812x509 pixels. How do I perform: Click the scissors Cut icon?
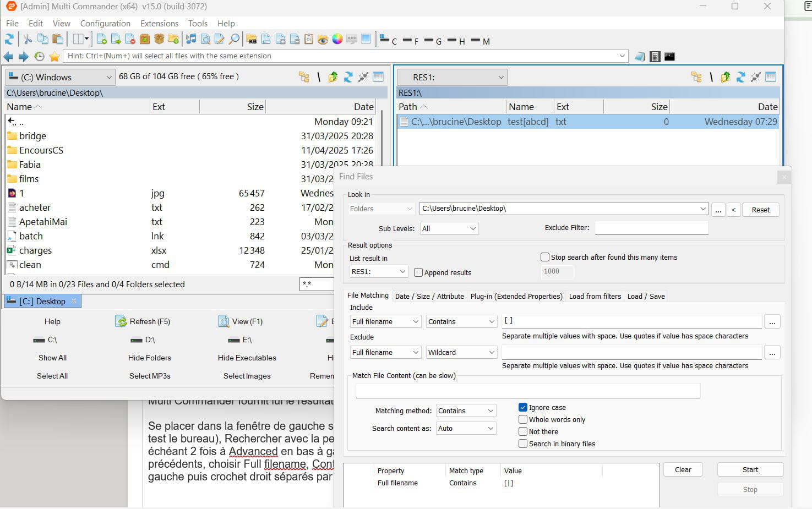[28, 39]
